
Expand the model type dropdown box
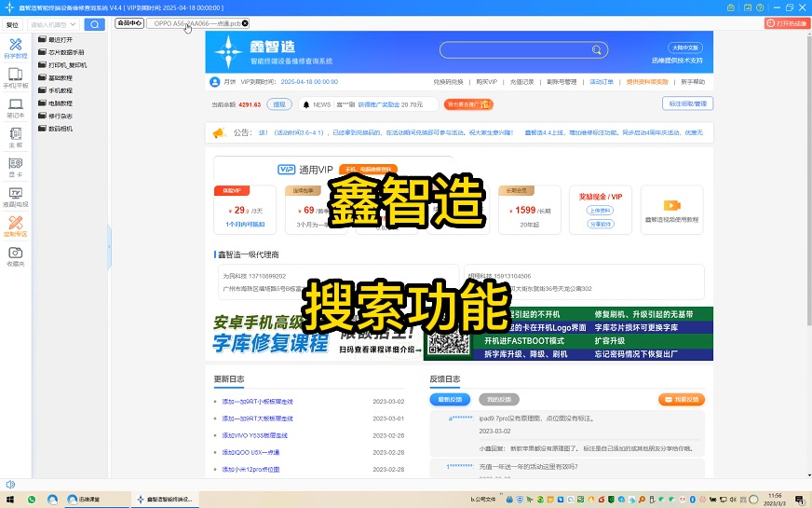pyautogui.click(x=52, y=24)
